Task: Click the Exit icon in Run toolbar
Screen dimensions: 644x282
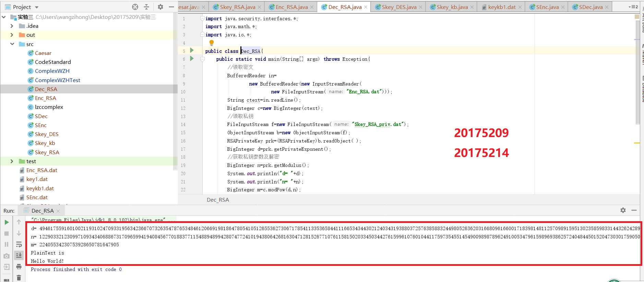Action: 7,267
